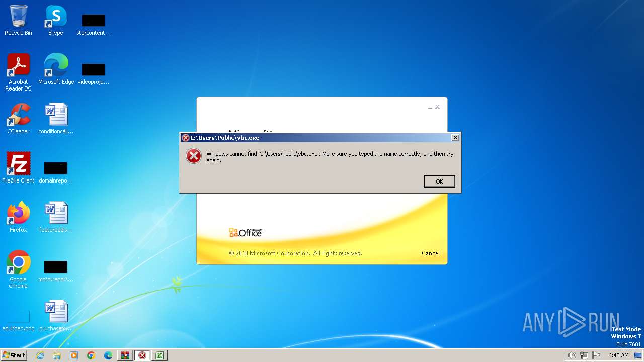644x362 pixels.
Task: Open the Recycle Bin desktop icon
Action: point(18,20)
